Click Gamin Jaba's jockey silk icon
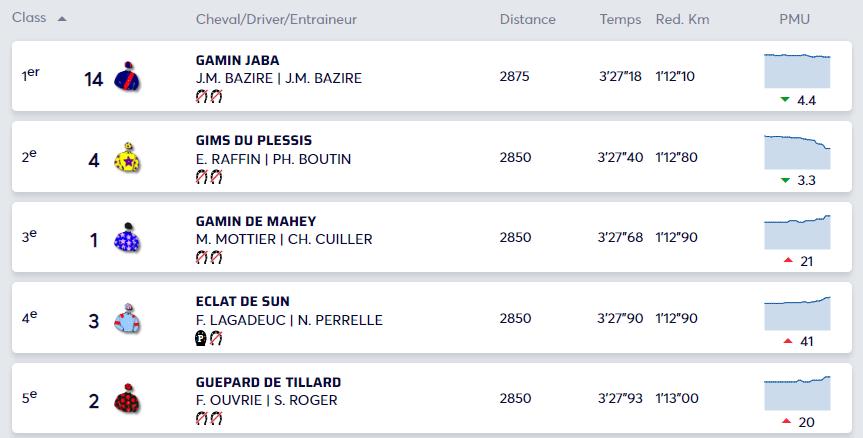This screenshot has height=438, width=863. (127, 77)
